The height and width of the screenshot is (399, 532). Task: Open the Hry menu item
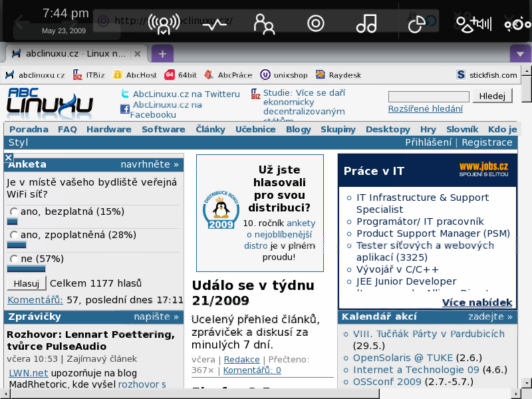click(428, 129)
